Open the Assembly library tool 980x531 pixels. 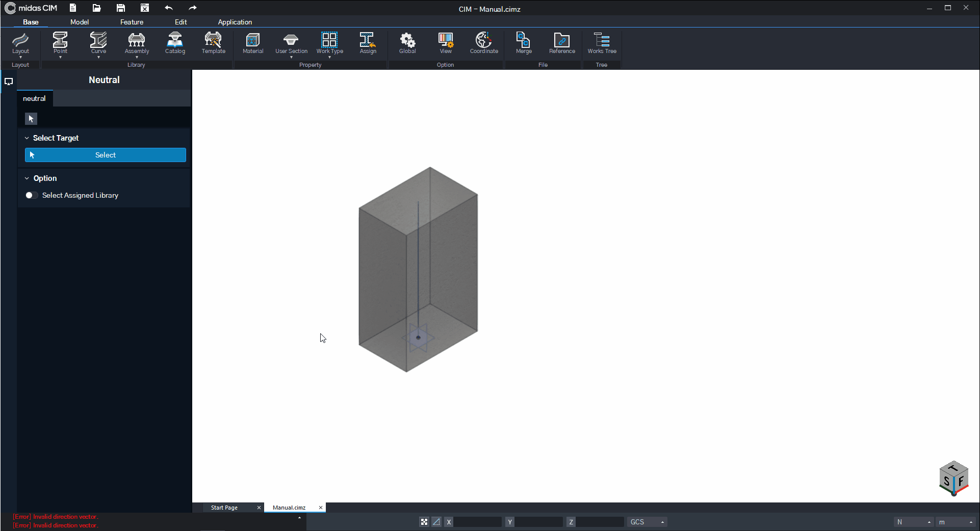137,43
